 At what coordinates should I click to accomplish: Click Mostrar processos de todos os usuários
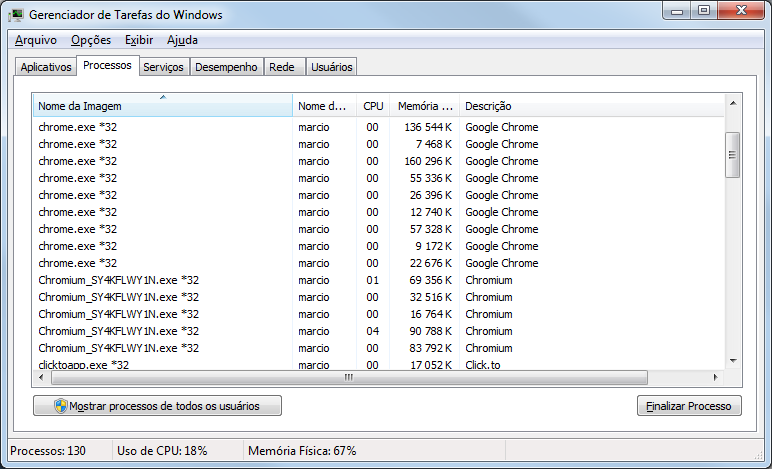158,406
